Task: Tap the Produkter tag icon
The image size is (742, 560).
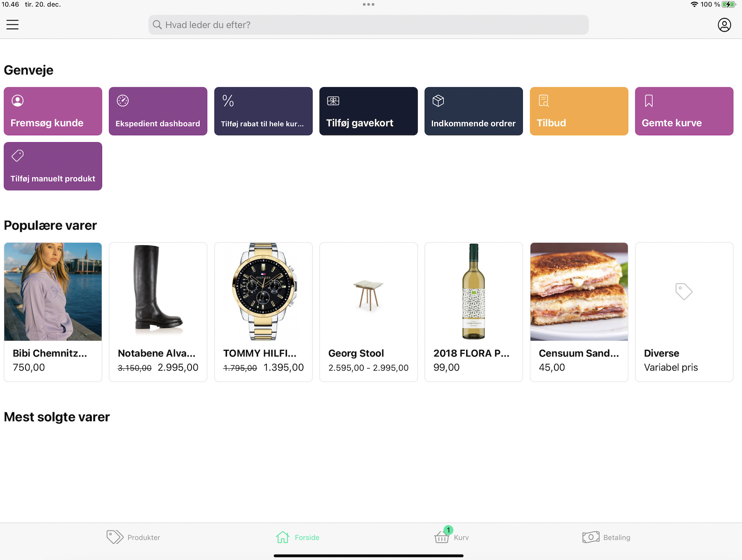Action: (115, 537)
